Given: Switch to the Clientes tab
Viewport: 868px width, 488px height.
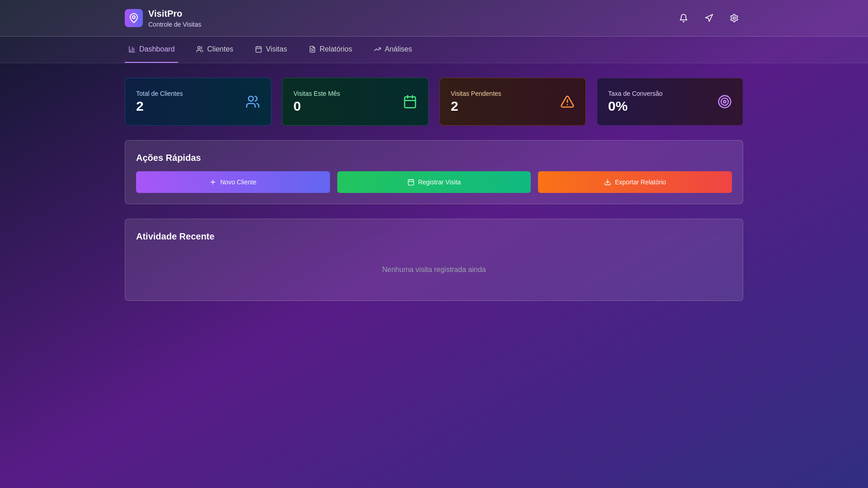Looking at the screenshot, I should click(x=215, y=49).
